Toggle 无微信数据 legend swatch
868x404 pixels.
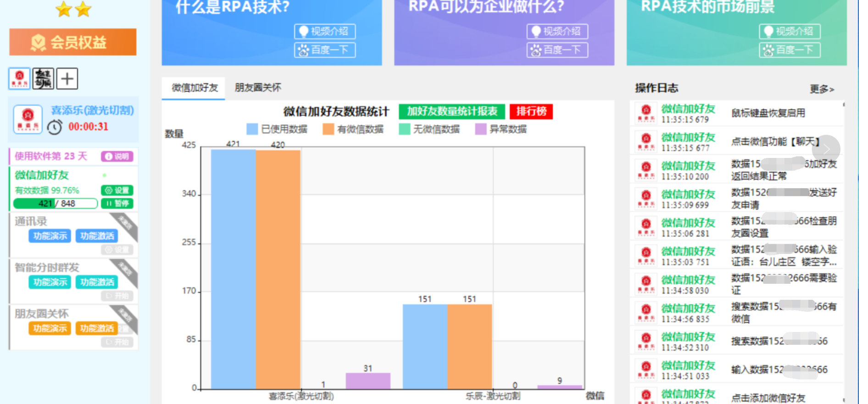(405, 129)
